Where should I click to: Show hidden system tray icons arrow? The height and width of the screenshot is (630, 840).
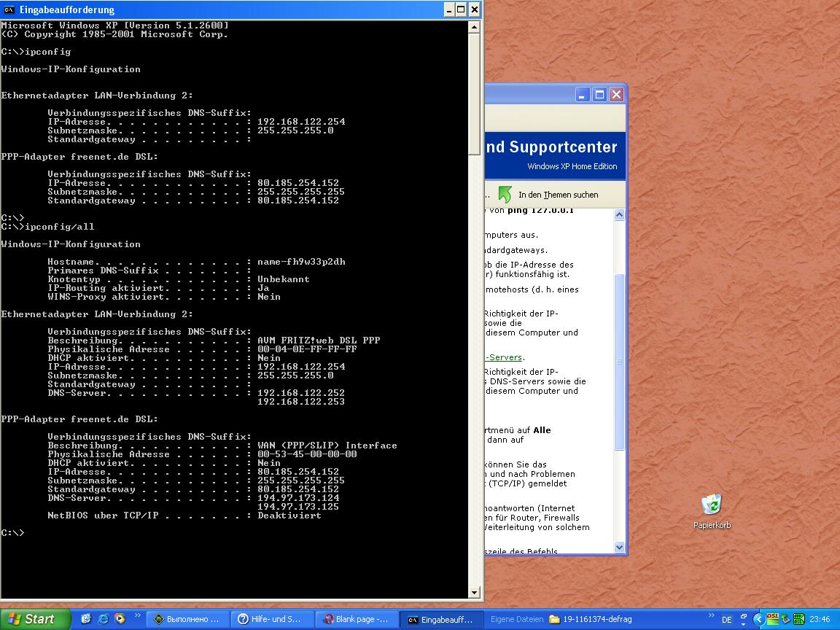coord(758,619)
